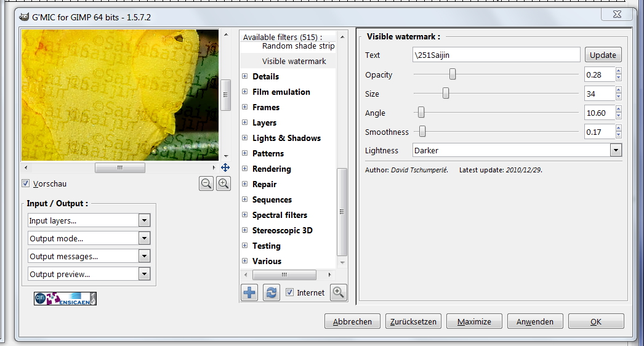This screenshot has height=346, width=644.
Task: Click the GIMP icon in title bar
Action: pos(23,17)
